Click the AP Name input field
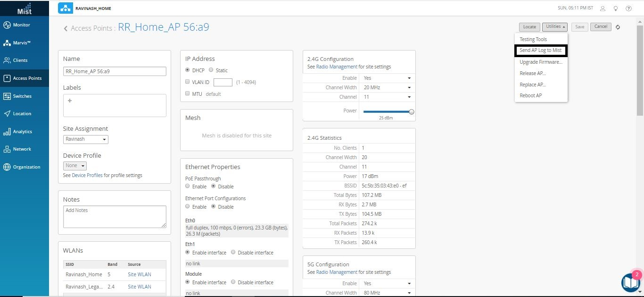Image resolution: width=644 pixels, height=297 pixels. click(x=115, y=71)
